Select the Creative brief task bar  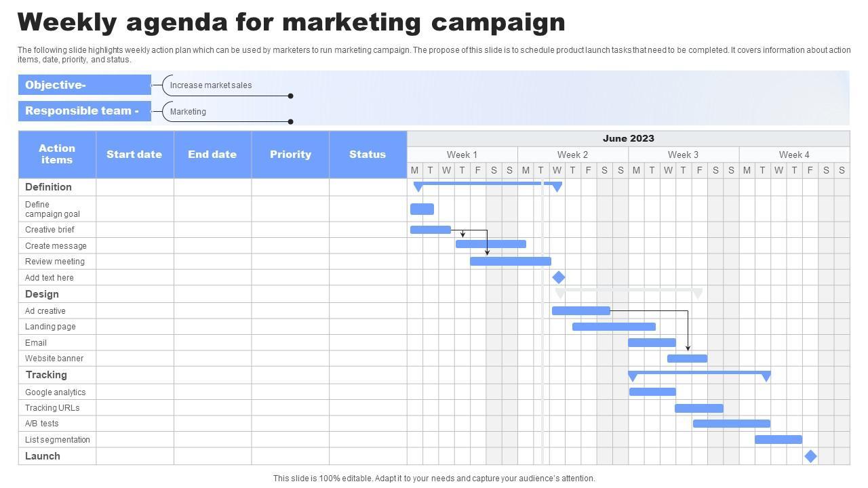pos(430,230)
